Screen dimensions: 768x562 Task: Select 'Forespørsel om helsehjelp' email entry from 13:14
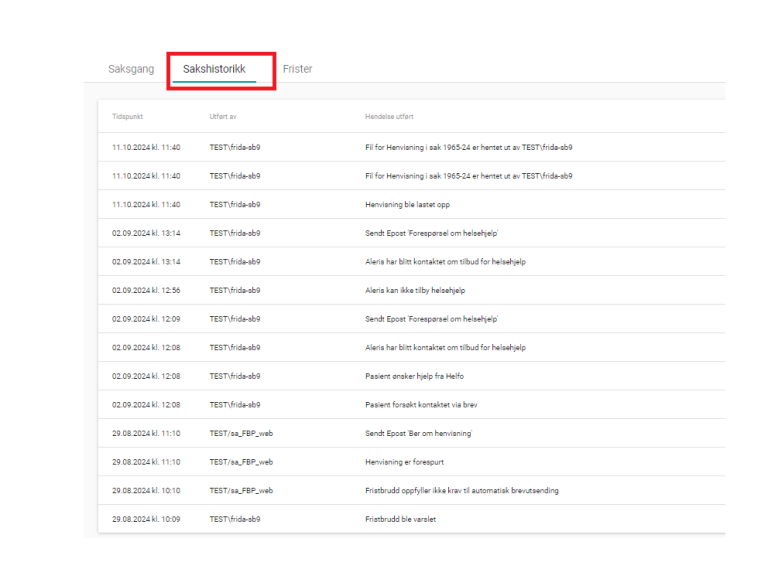click(431, 233)
